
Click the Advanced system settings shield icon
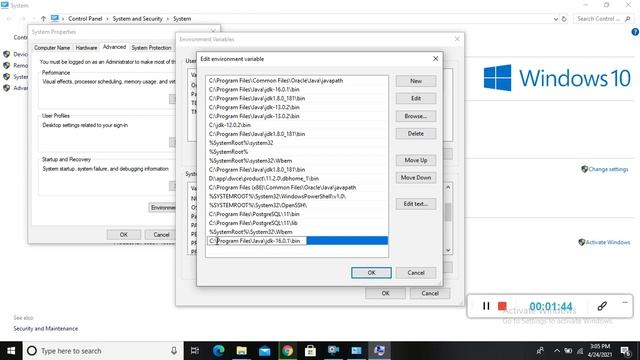7,88
